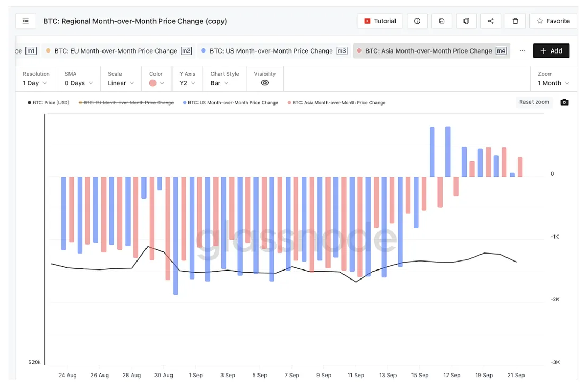The width and height of the screenshot is (584, 392).
Task: Click the $20k left axis label
Action: [35, 362]
